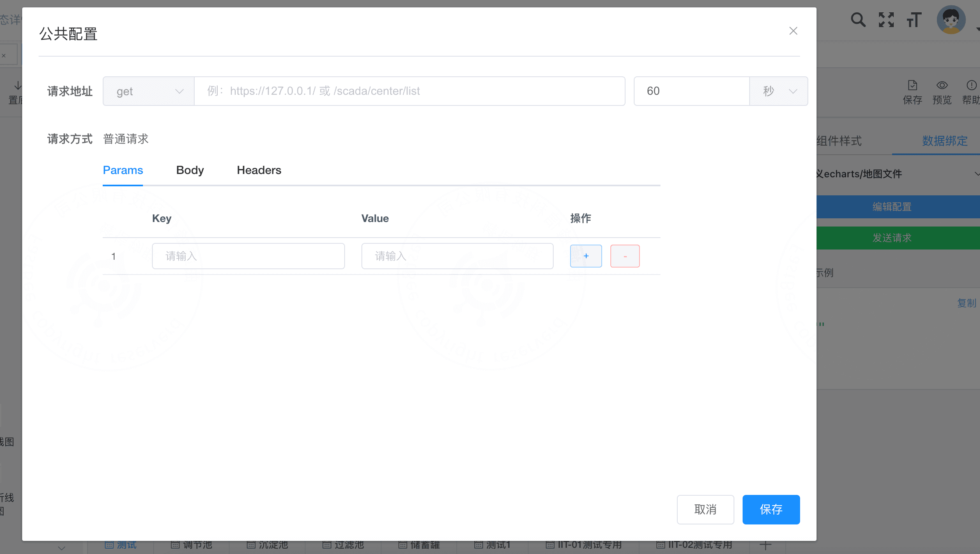The height and width of the screenshot is (554, 980).
Task: Open the font size icon
Action: pyautogui.click(x=914, y=20)
